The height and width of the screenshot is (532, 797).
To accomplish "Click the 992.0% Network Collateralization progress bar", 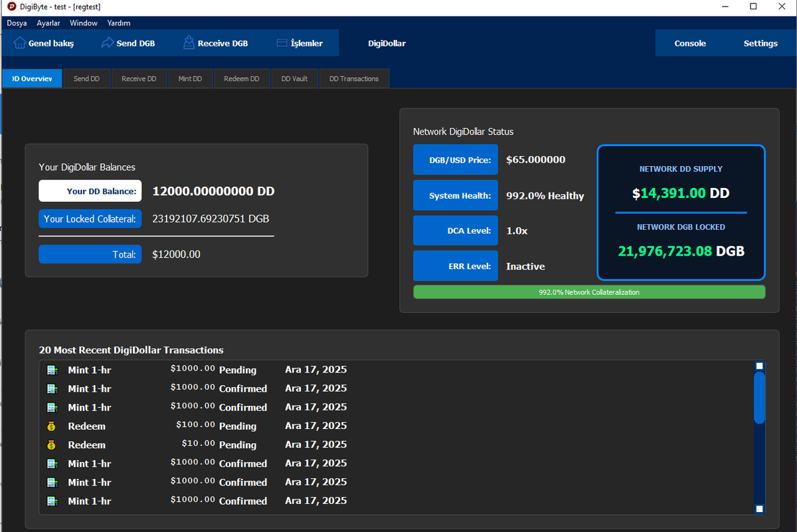I will [x=589, y=292].
